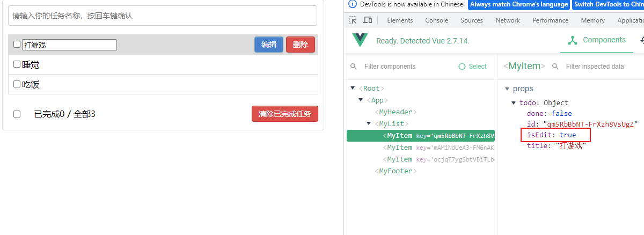Open the Console tab in DevTools

pos(436,20)
